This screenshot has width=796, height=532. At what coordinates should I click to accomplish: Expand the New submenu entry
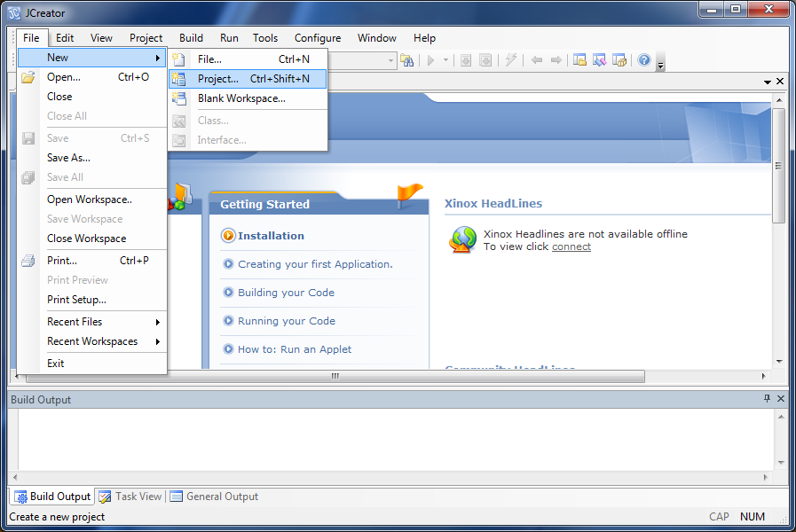coord(92,58)
